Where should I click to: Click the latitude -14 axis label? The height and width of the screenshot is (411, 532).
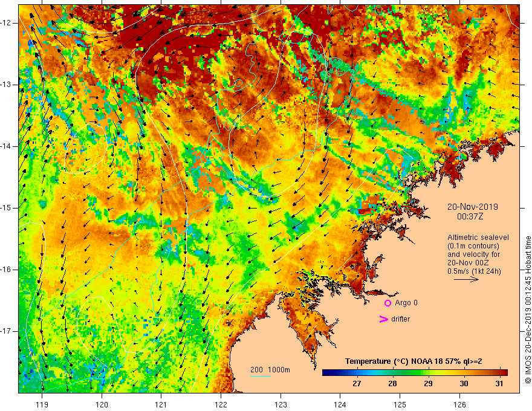(6, 146)
